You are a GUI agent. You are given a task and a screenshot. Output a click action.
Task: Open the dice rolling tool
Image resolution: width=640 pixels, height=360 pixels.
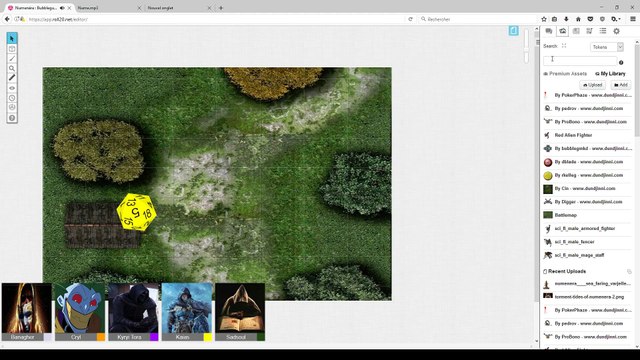pyautogui.click(x=12, y=108)
